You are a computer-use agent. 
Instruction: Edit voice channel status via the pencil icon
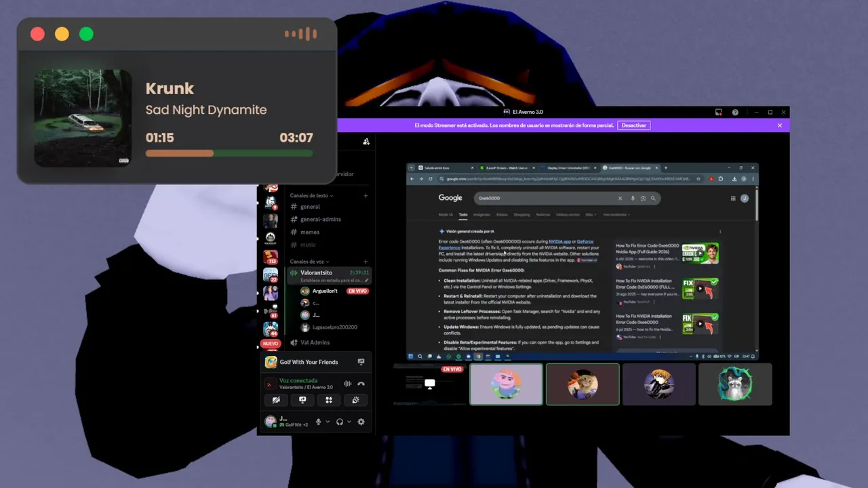(x=366, y=280)
